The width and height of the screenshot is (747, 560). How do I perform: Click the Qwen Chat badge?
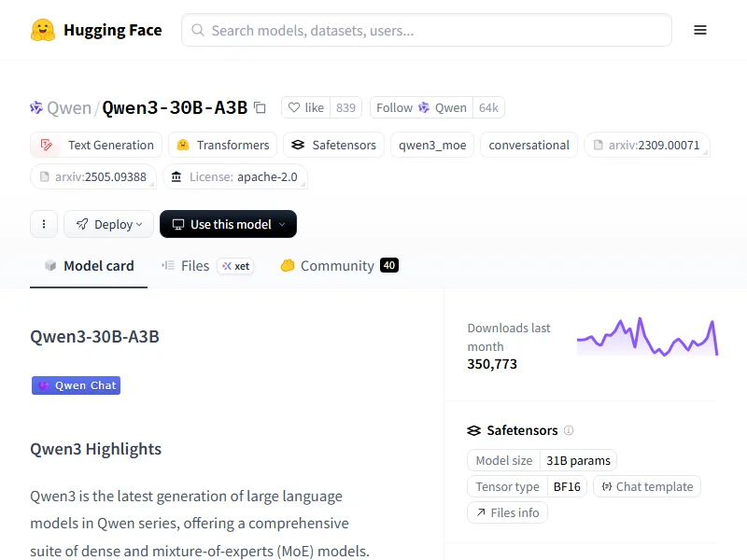[76, 385]
